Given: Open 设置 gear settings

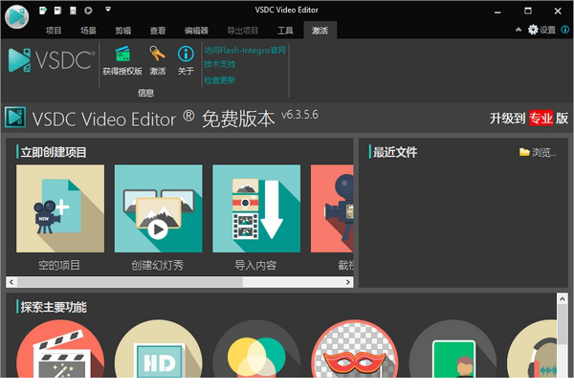Looking at the screenshot, I should pyautogui.click(x=541, y=30).
